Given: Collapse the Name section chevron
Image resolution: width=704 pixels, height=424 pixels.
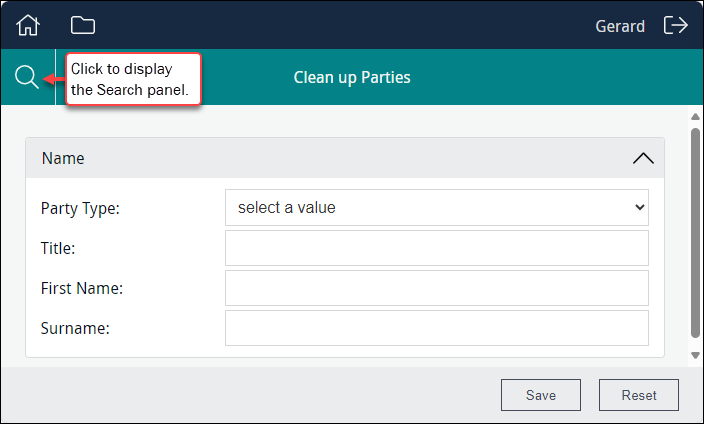Looking at the screenshot, I should pos(643,158).
